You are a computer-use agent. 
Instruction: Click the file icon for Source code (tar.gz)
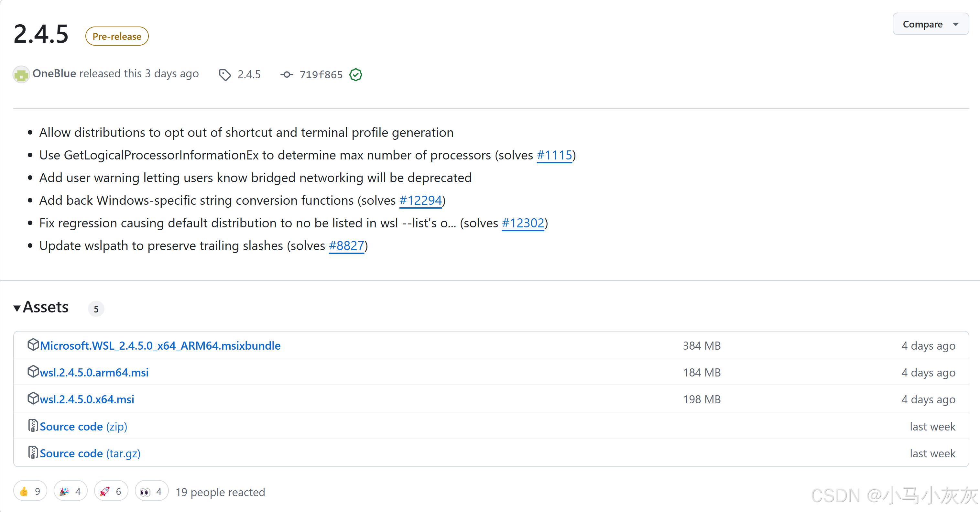[x=33, y=453]
